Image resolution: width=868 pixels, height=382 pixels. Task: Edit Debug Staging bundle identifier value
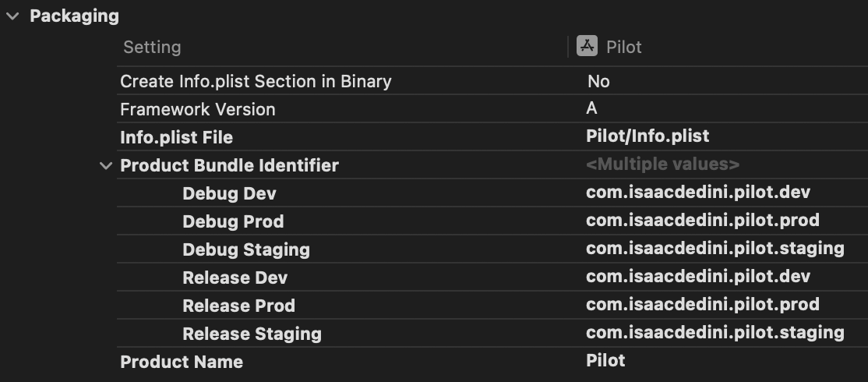pyautogui.click(x=715, y=249)
